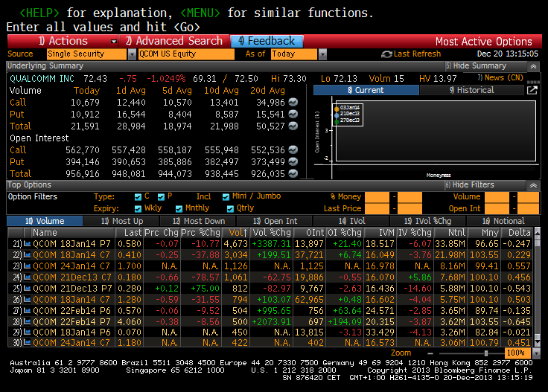Switch to the Most Down tab
The image size is (548, 392).
[x=198, y=221]
